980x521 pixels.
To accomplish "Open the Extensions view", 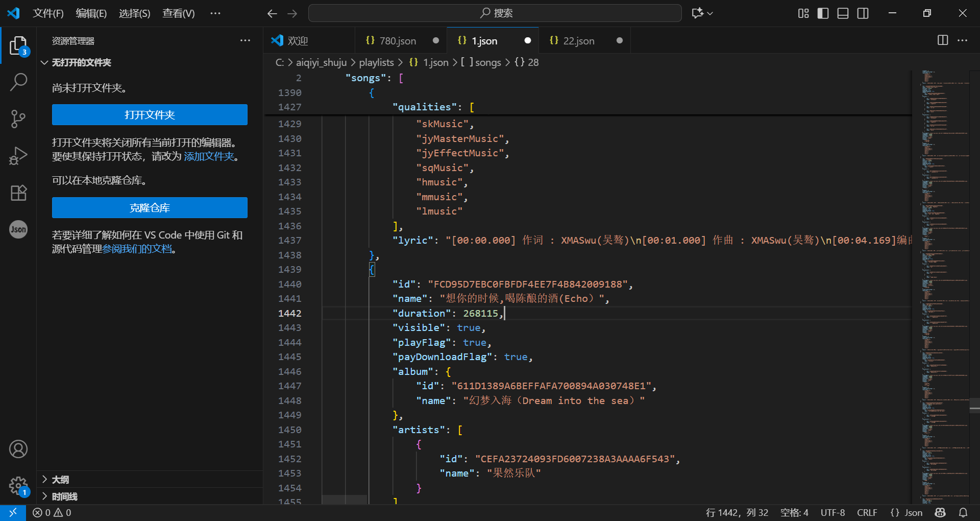I will pos(18,193).
